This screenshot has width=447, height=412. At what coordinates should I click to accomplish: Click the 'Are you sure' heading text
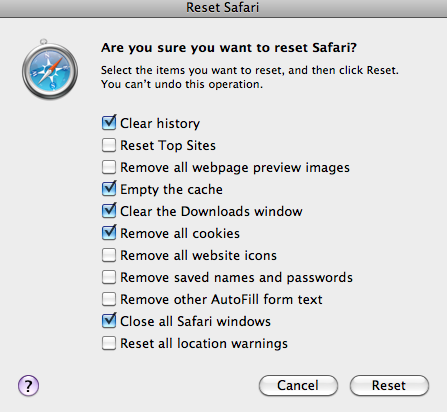point(229,48)
